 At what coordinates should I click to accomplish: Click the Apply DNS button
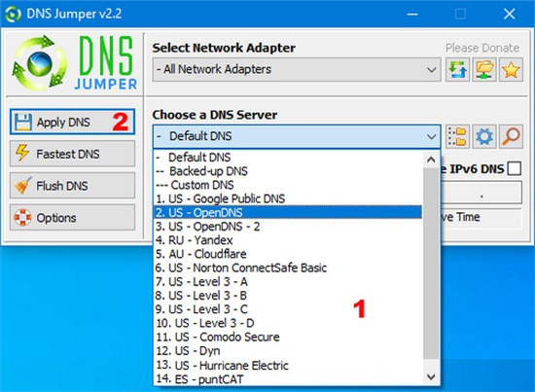click(x=72, y=122)
